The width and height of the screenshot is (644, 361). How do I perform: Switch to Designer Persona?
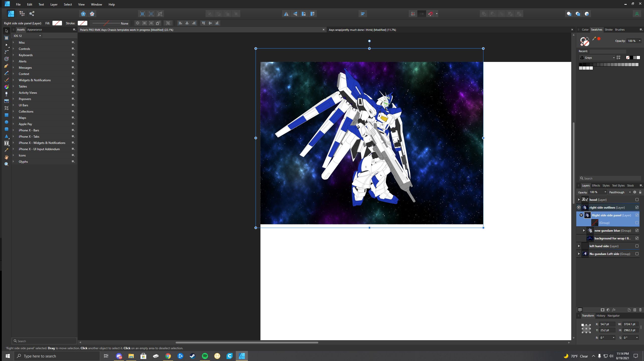[11, 14]
